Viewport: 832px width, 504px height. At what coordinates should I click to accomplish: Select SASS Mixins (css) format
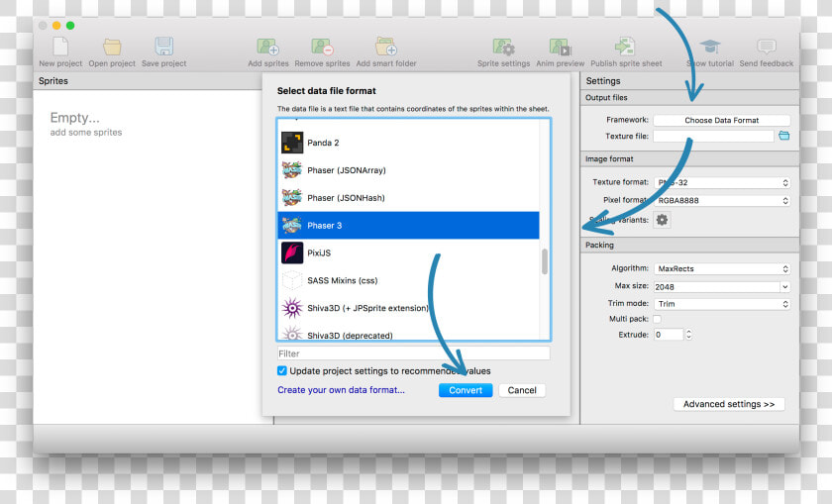[x=408, y=280]
